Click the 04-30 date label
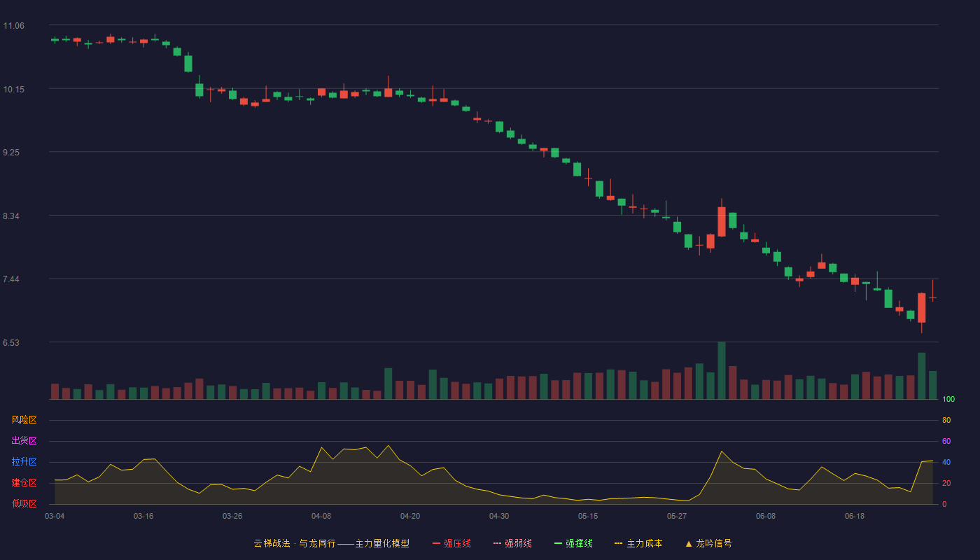 (499, 516)
